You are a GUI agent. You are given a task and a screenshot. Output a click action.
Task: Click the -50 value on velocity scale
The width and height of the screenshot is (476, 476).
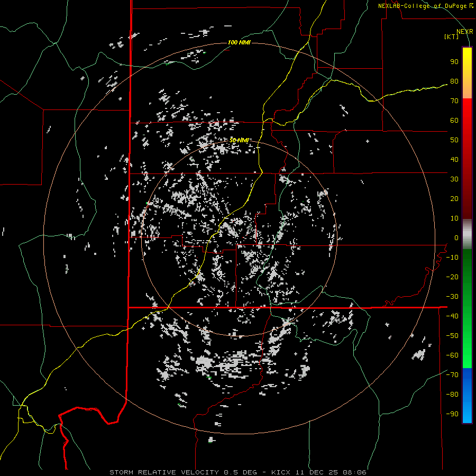click(x=452, y=336)
